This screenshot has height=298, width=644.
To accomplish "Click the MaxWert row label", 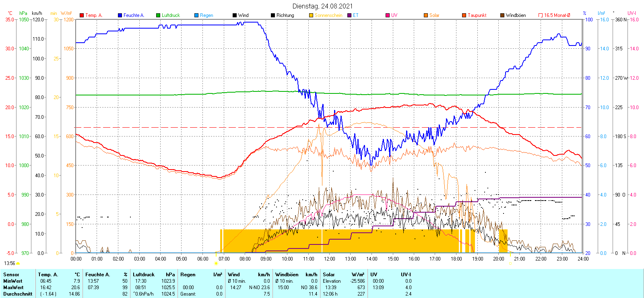I will pyautogui.click(x=13, y=288).
